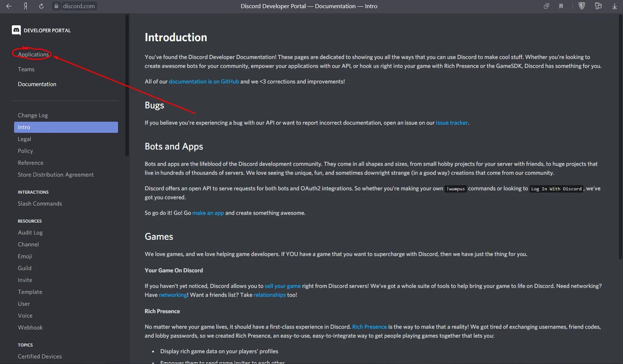This screenshot has width=623, height=364.
Task: Follow the 'documentation is on GitHub' link
Action: 204,82
